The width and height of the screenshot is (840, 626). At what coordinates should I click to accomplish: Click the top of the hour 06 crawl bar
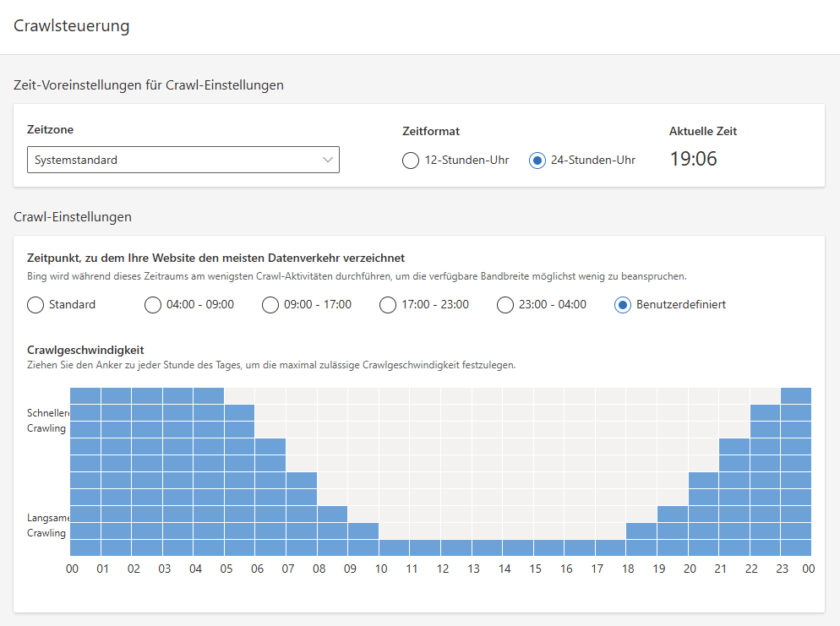[270, 447]
